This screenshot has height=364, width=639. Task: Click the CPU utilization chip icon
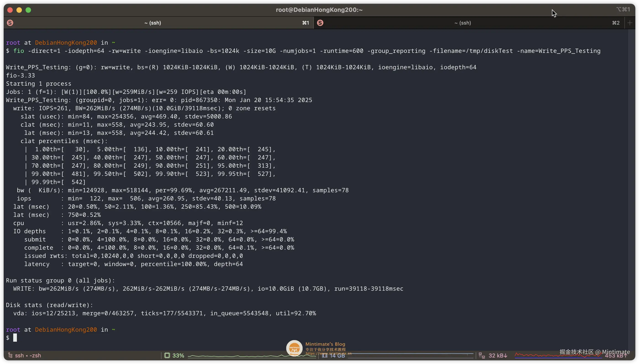(167, 355)
